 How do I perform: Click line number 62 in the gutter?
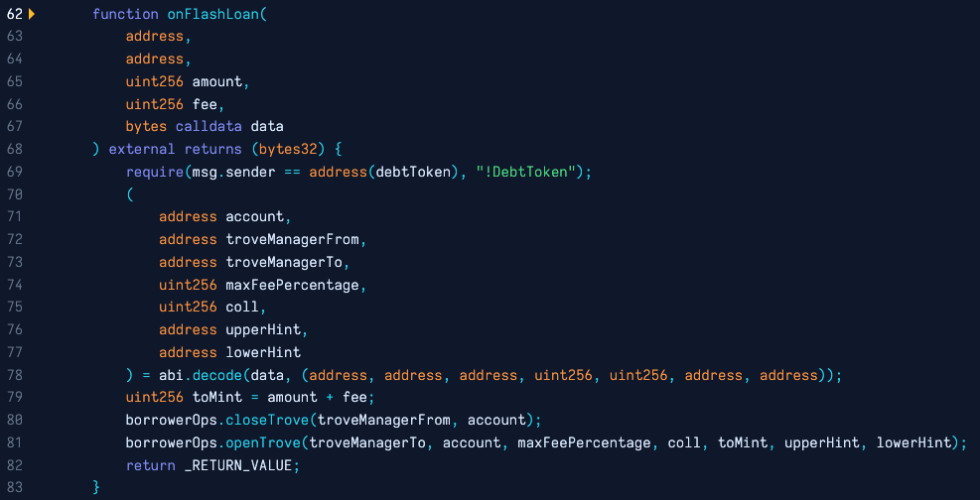tap(14, 14)
